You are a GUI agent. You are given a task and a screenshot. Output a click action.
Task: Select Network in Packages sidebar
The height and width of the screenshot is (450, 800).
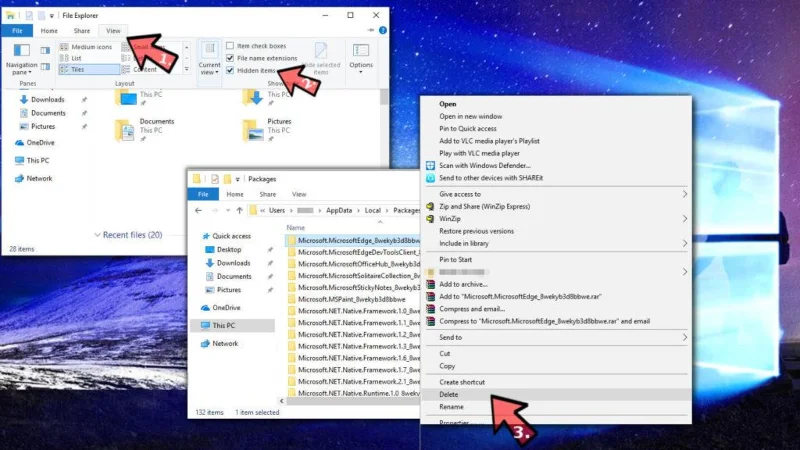[219, 343]
